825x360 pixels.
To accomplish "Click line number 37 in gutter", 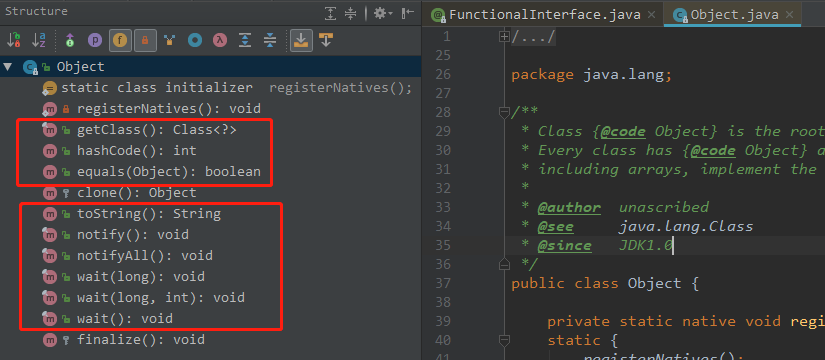I will (444, 284).
